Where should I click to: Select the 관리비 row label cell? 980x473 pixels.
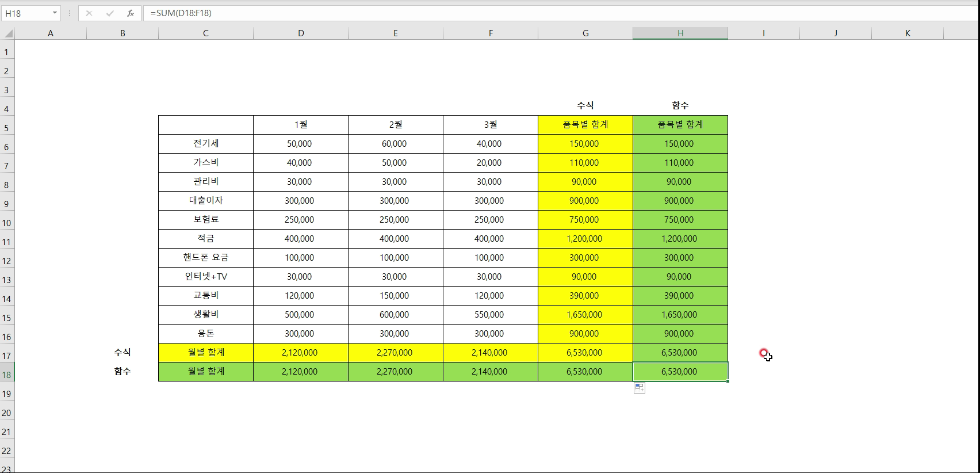(206, 182)
